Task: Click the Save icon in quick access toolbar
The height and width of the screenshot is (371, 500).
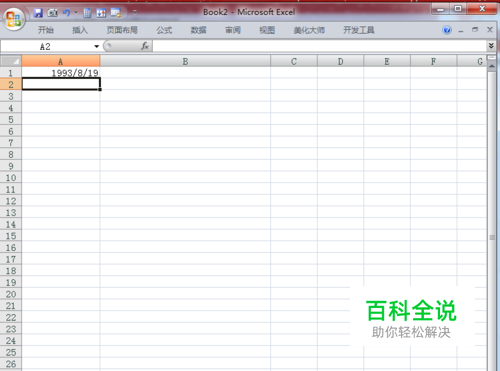Action: point(38,13)
